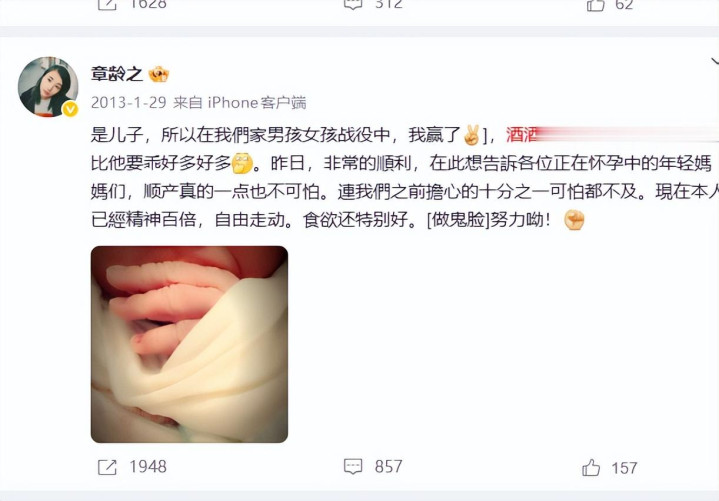
Task: Click the victory hand emoji after 我赢了
Action: pos(471,135)
